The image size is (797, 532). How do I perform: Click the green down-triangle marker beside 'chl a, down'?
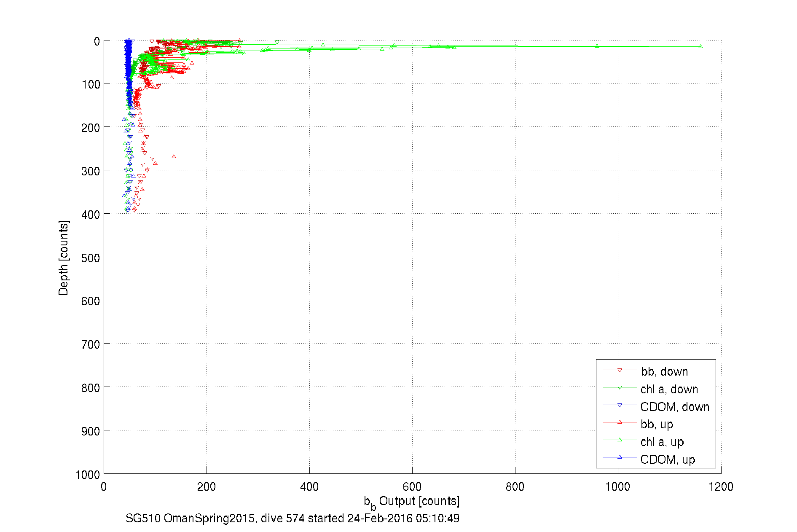pos(620,387)
